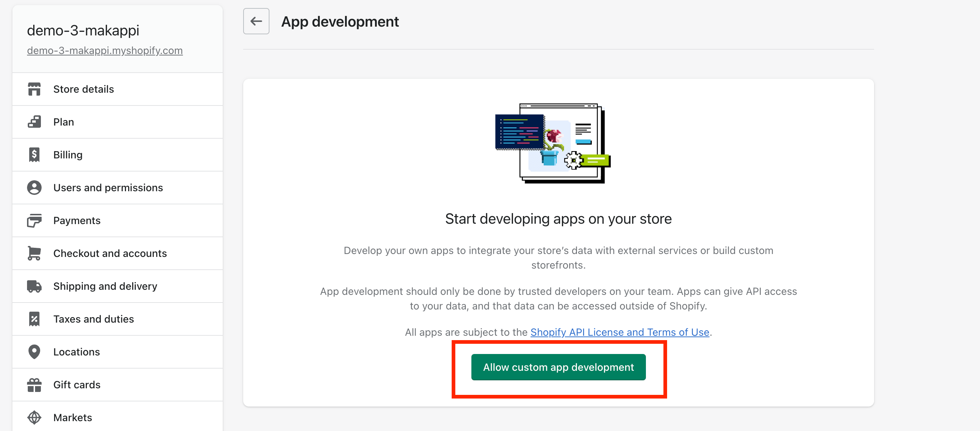Open Shopify API License and Terms link

(x=620, y=332)
